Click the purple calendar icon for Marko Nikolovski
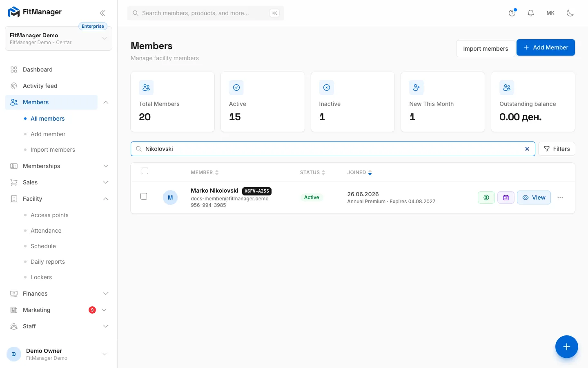 tap(506, 197)
